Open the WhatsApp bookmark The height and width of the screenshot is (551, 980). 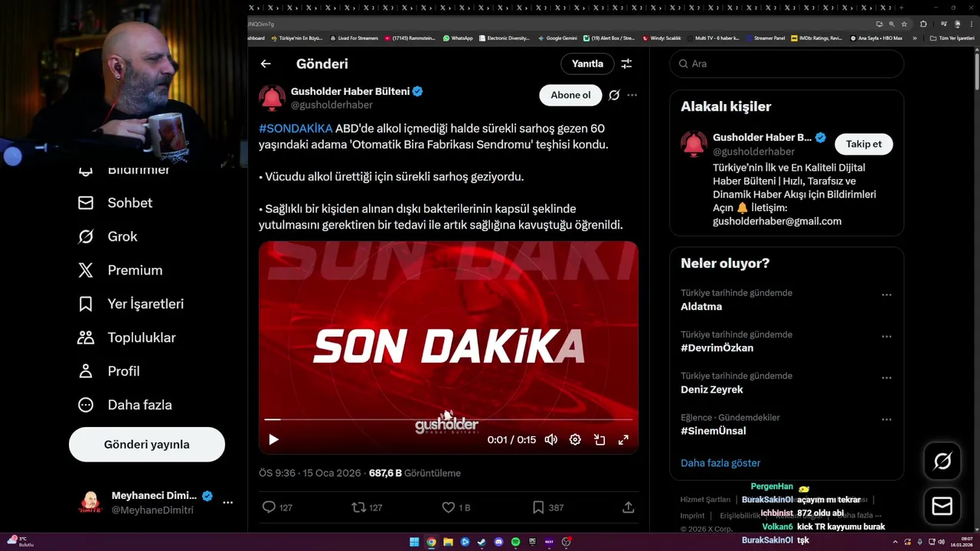coord(458,38)
